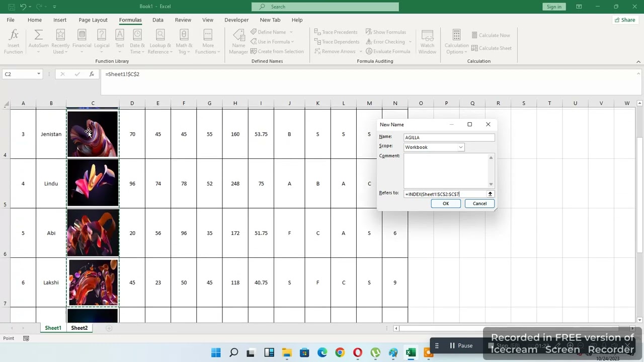Open Google Chrome from taskbar

pyautogui.click(x=340, y=352)
